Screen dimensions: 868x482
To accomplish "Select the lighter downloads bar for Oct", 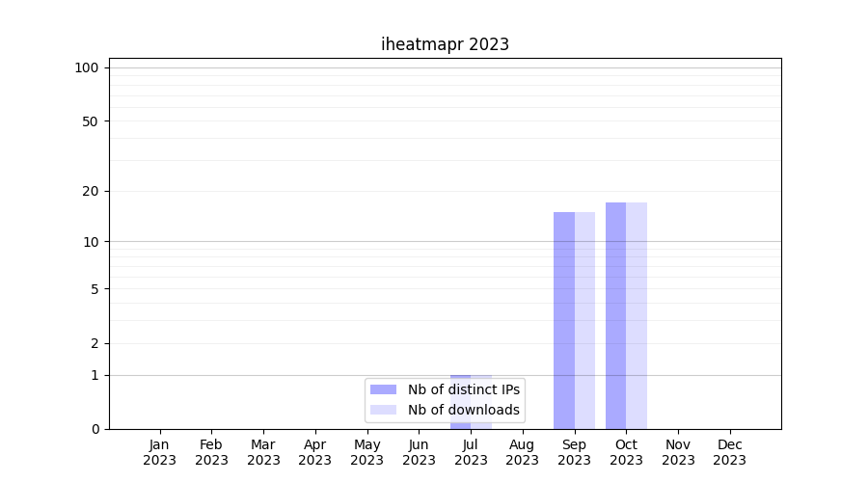I will (x=637, y=315).
